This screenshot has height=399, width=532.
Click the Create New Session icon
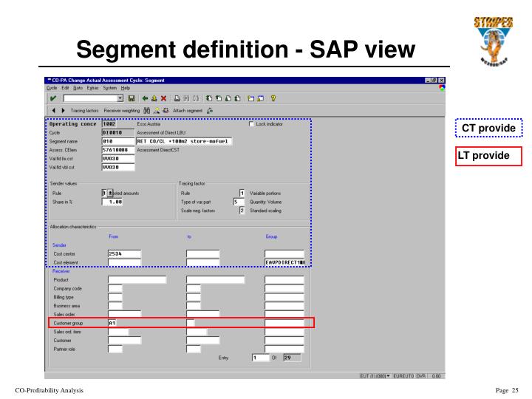(x=250, y=98)
